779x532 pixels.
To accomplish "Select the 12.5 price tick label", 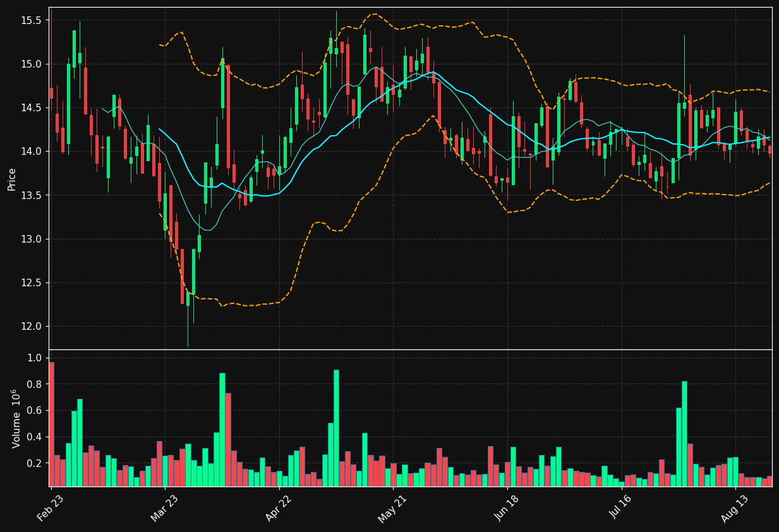I will [31, 282].
